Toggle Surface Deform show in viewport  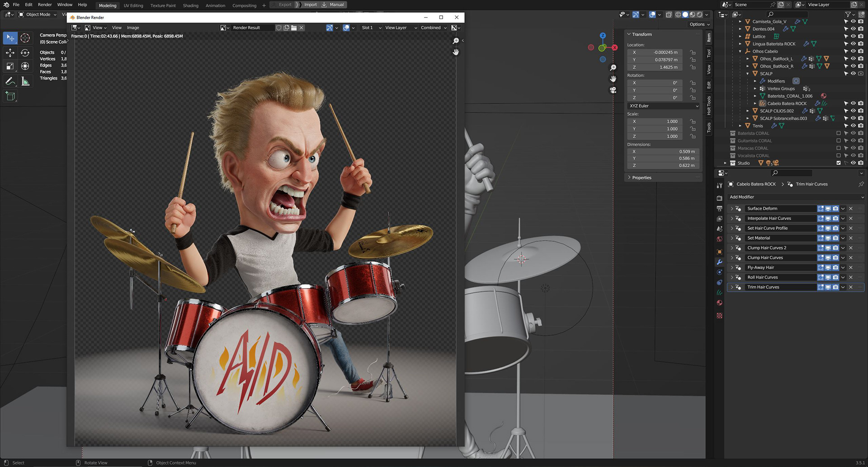pos(828,209)
